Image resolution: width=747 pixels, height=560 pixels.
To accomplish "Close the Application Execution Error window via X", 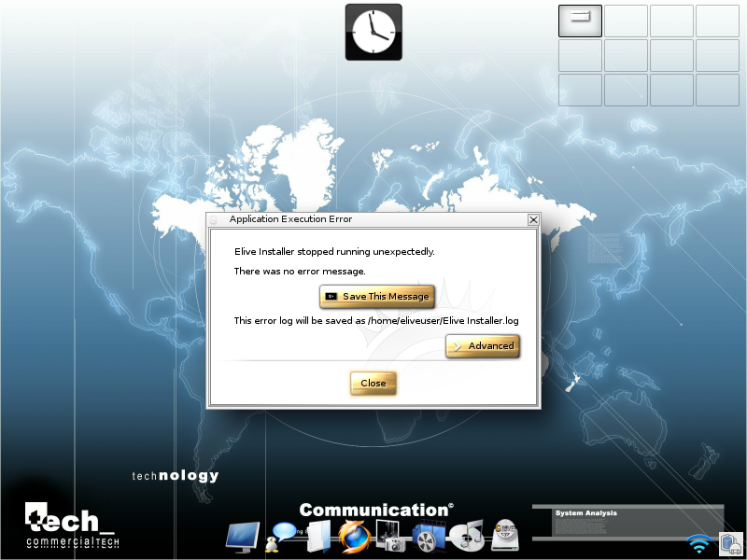I will tap(533, 219).
